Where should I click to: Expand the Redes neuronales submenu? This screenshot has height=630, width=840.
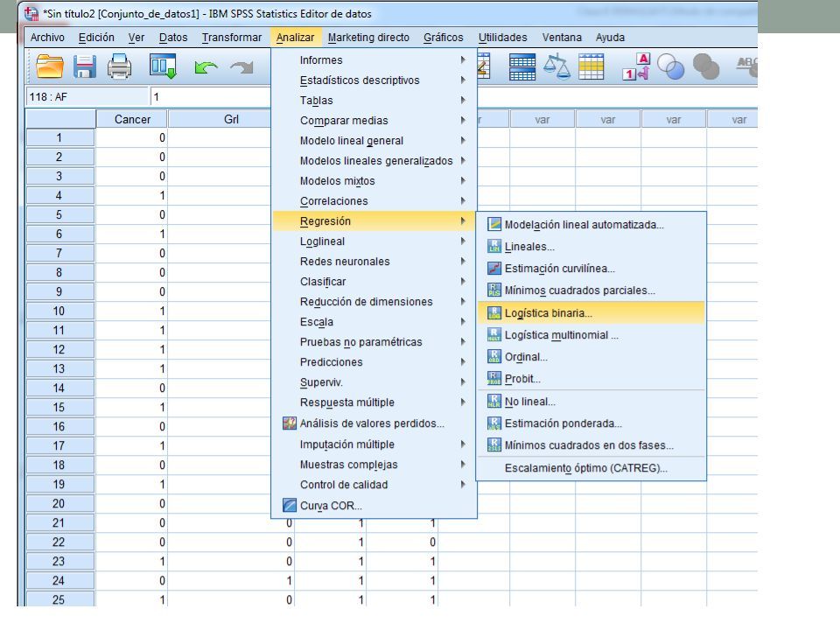pyautogui.click(x=374, y=262)
